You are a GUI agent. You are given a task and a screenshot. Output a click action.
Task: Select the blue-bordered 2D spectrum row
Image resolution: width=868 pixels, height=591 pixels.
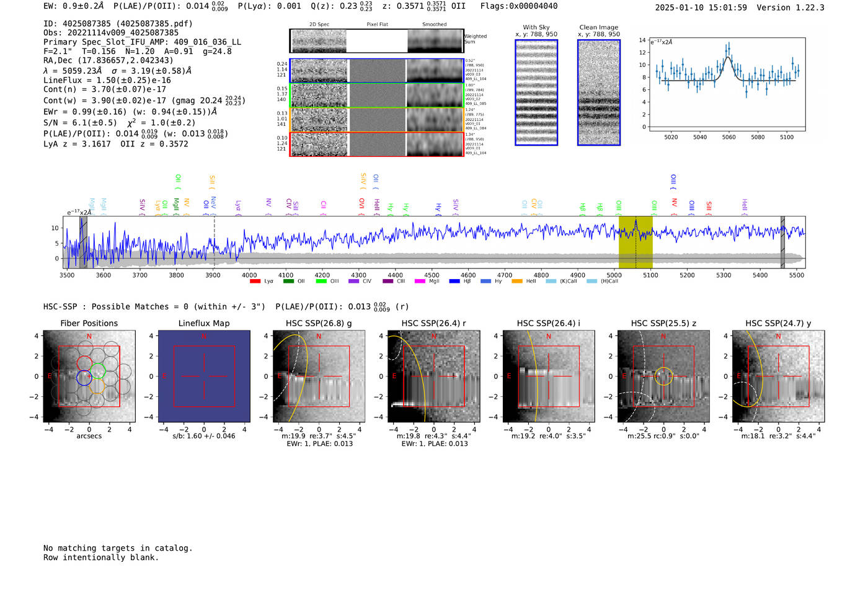pyautogui.click(x=377, y=71)
